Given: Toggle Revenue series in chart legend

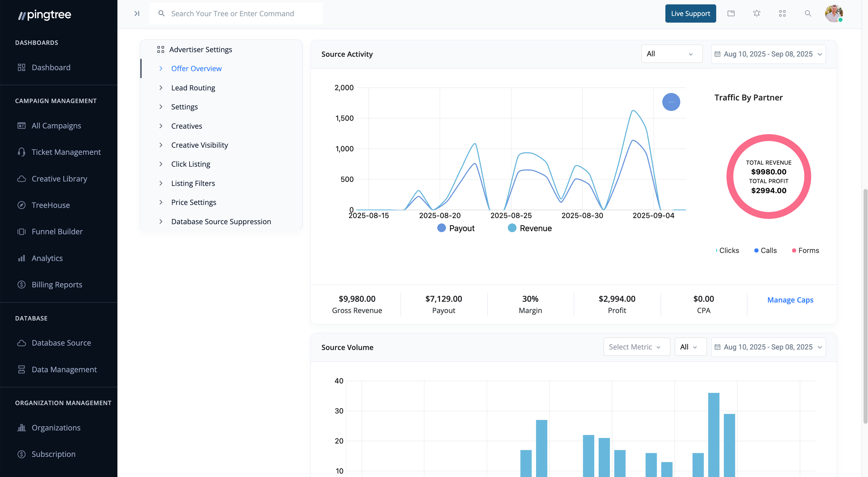Looking at the screenshot, I should point(530,228).
